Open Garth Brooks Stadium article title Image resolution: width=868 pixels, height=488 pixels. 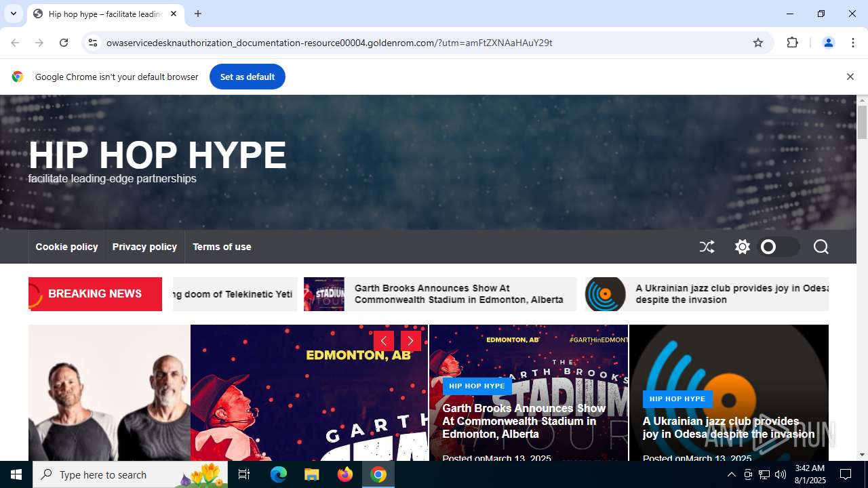[x=524, y=421]
